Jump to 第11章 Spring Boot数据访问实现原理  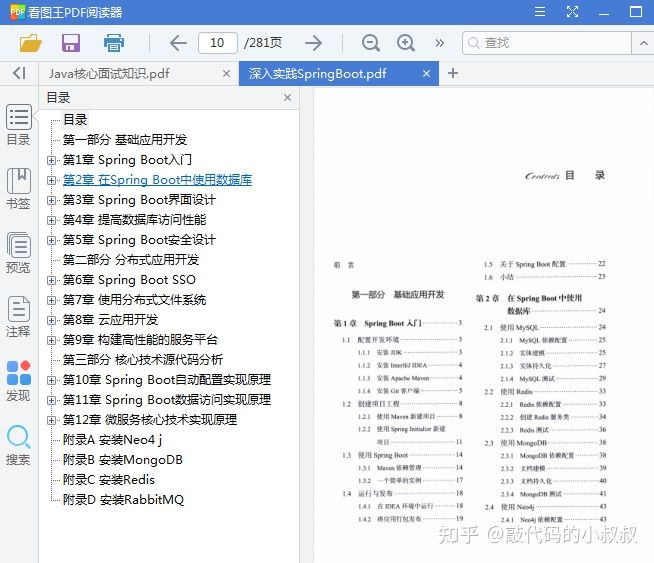tap(167, 400)
